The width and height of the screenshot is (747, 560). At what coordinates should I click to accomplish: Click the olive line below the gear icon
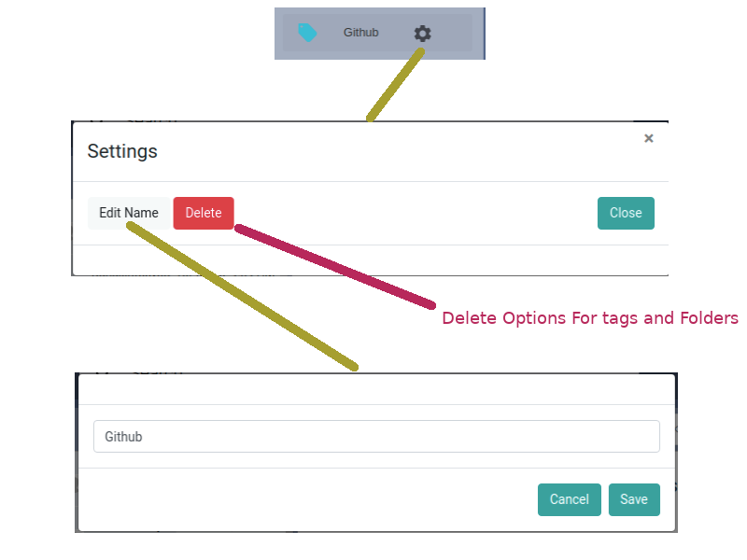pos(396,87)
